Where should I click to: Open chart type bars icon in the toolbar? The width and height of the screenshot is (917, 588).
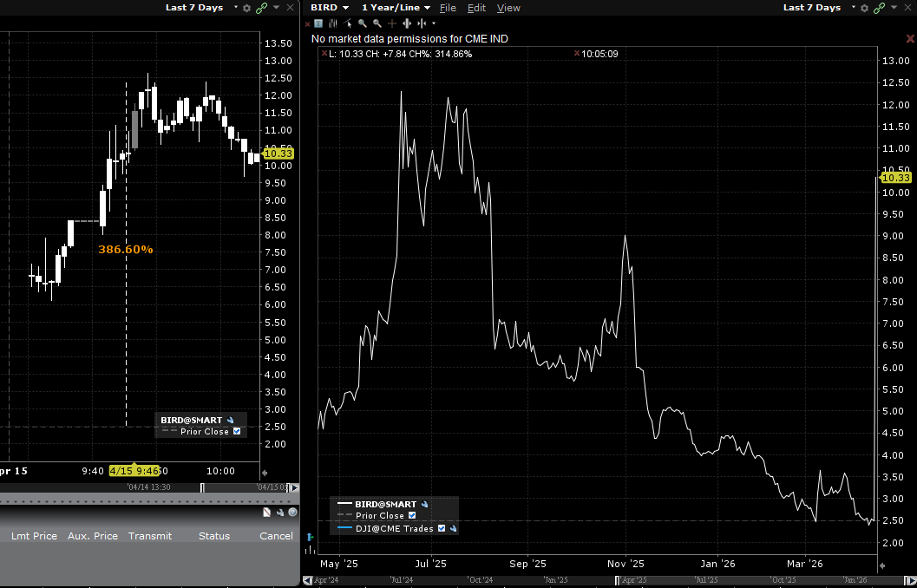[x=333, y=23]
